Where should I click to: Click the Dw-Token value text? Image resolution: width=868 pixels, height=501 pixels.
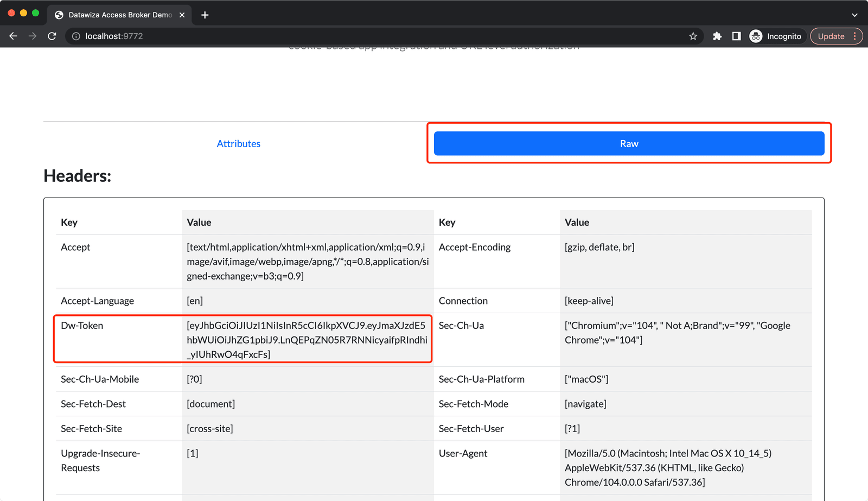click(x=307, y=340)
